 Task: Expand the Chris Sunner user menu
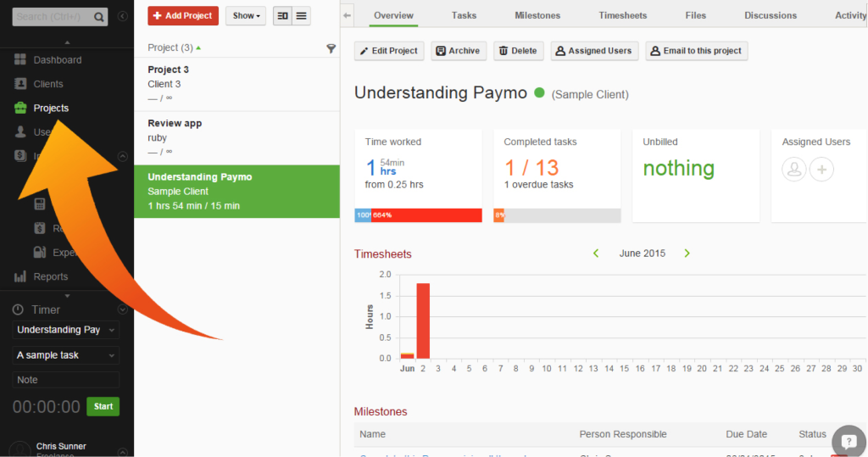point(122,453)
